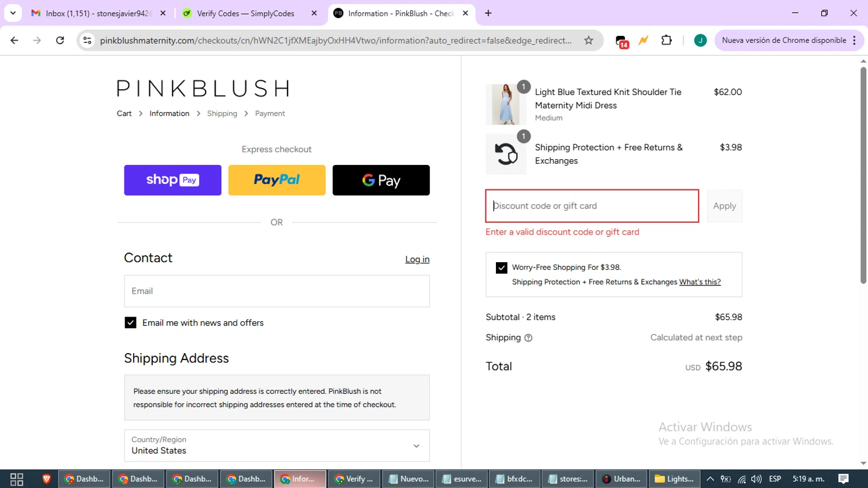Open a new browser tab
The width and height of the screenshot is (868, 488).
tap(488, 13)
